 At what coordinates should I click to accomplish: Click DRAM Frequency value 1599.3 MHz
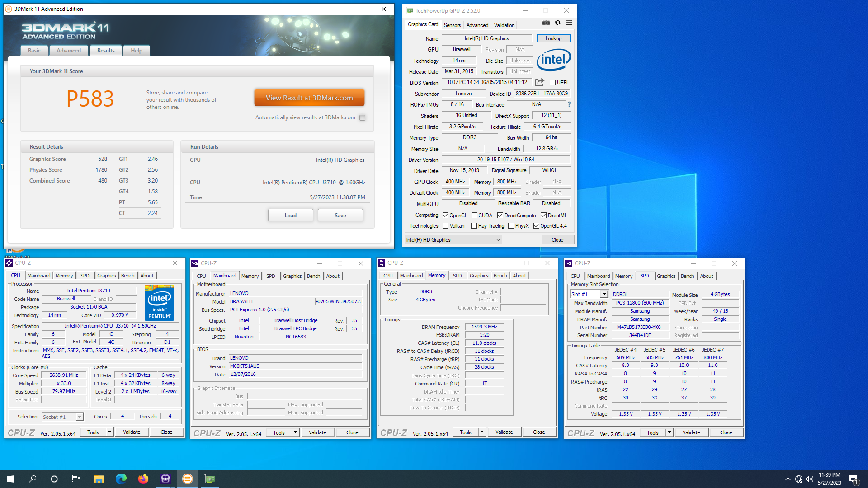click(484, 327)
